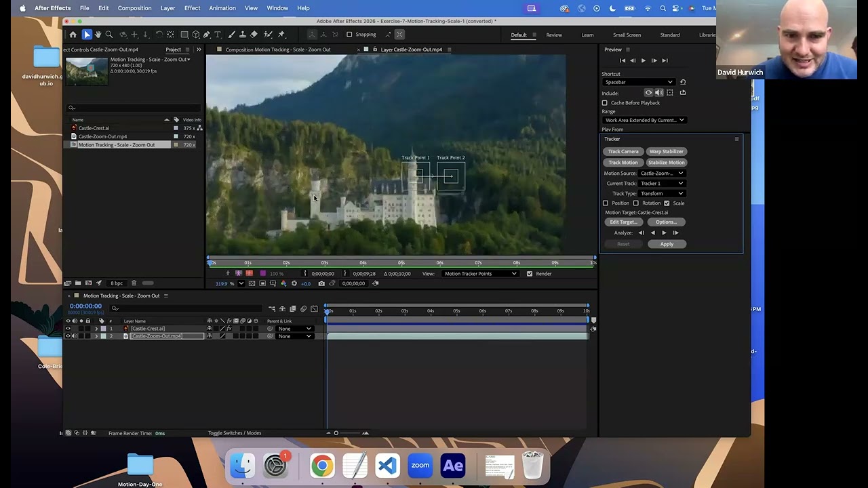Select the Pen tool
Image resolution: width=868 pixels, height=488 pixels.
pos(207,35)
